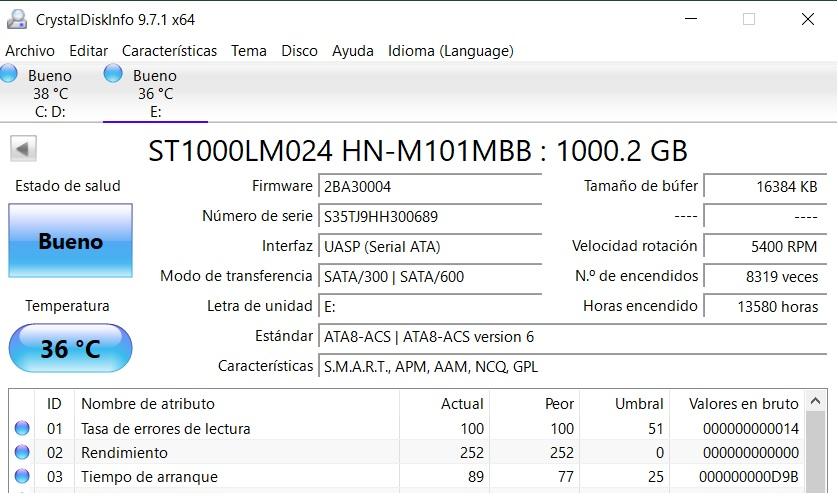Open the Archivo menu

click(30, 51)
